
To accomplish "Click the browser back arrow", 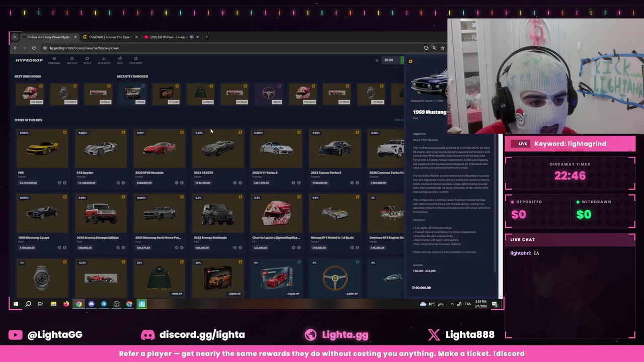I will [15, 48].
